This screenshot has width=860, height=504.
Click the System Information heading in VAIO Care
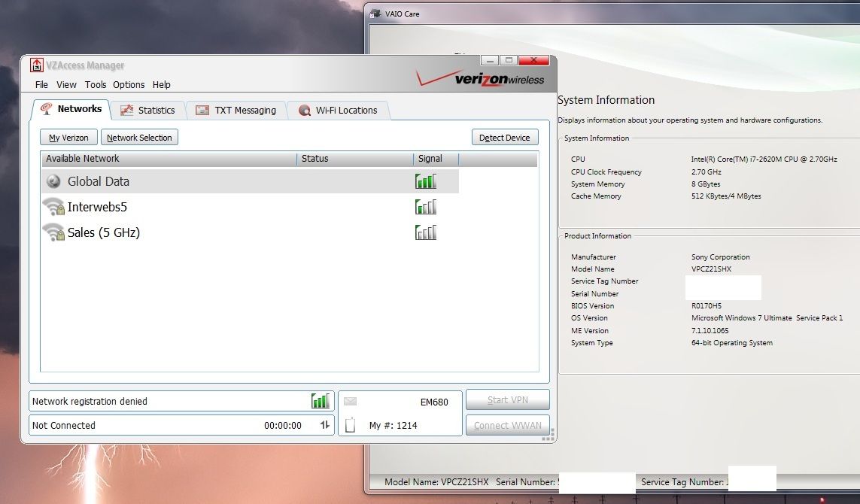606,100
